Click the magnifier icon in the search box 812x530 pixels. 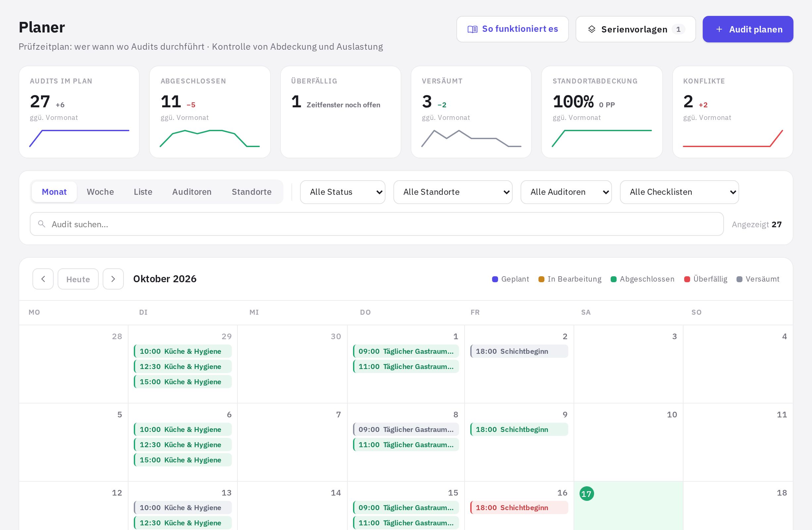[42, 224]
